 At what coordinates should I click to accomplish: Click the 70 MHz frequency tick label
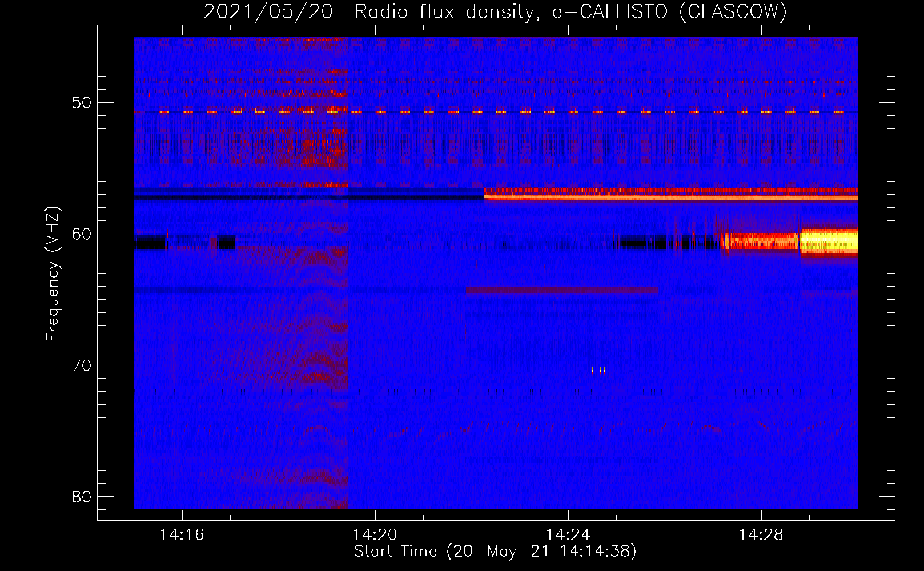82,365
